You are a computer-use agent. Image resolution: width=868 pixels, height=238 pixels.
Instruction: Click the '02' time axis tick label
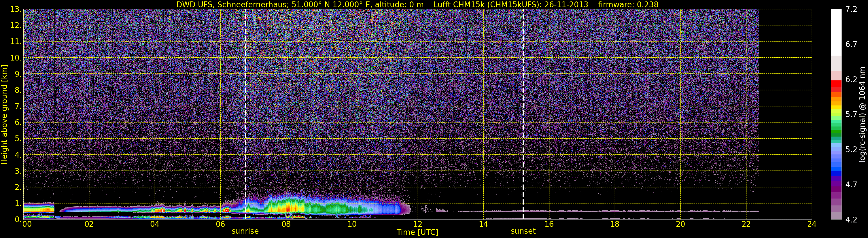tap(89, 224)
